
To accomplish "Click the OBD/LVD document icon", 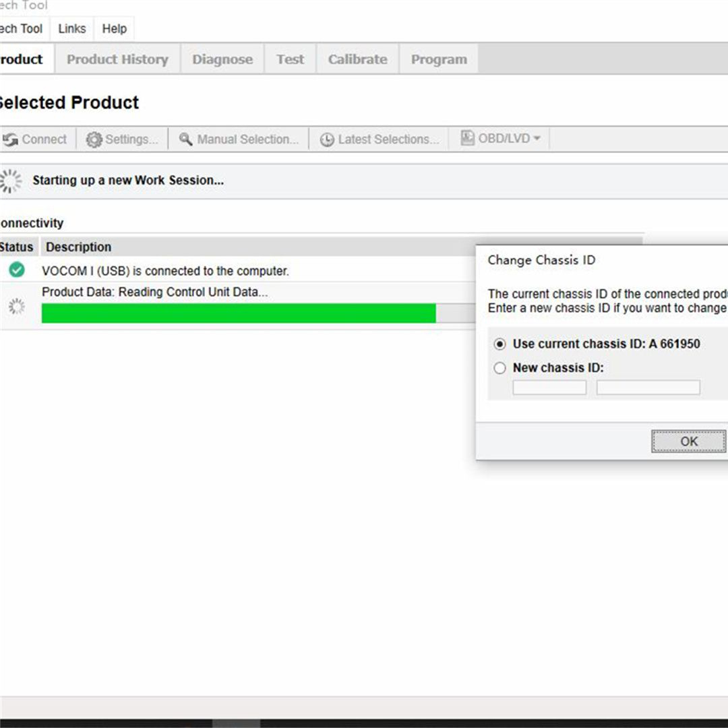I will (x=467, y=138).
